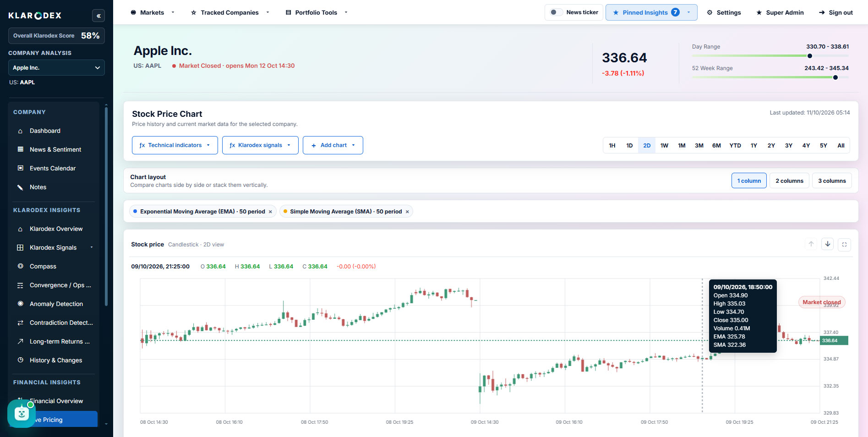Move the Stock price chart down

pos(828,244)
